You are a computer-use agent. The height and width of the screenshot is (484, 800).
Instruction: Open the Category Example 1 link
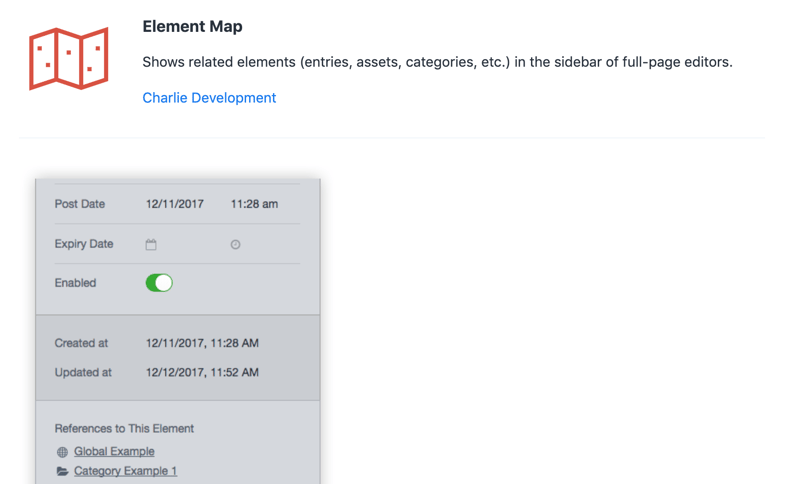[125, 471]
